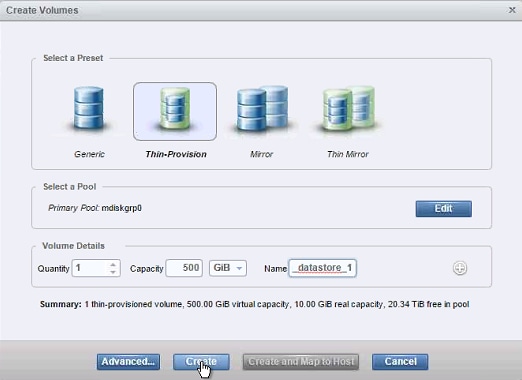Click the add volume plus icon
This screenshot has width=522, height=380.
pyautogui.click(x=460, y=268)
